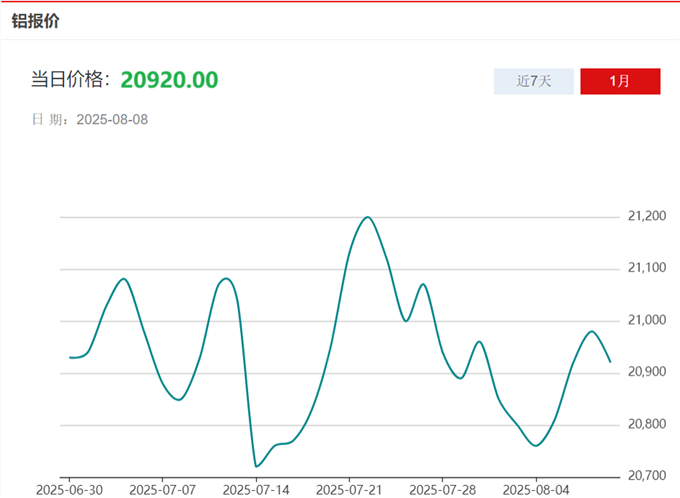
Task: Select the 2025-07-07 x-axis date label
Action: (162, 490)
